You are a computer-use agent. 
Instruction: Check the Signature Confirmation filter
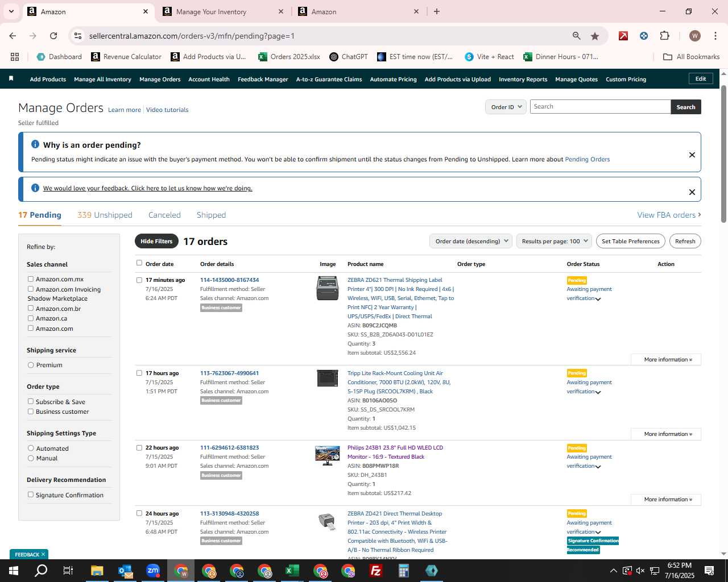coord(31,495)
